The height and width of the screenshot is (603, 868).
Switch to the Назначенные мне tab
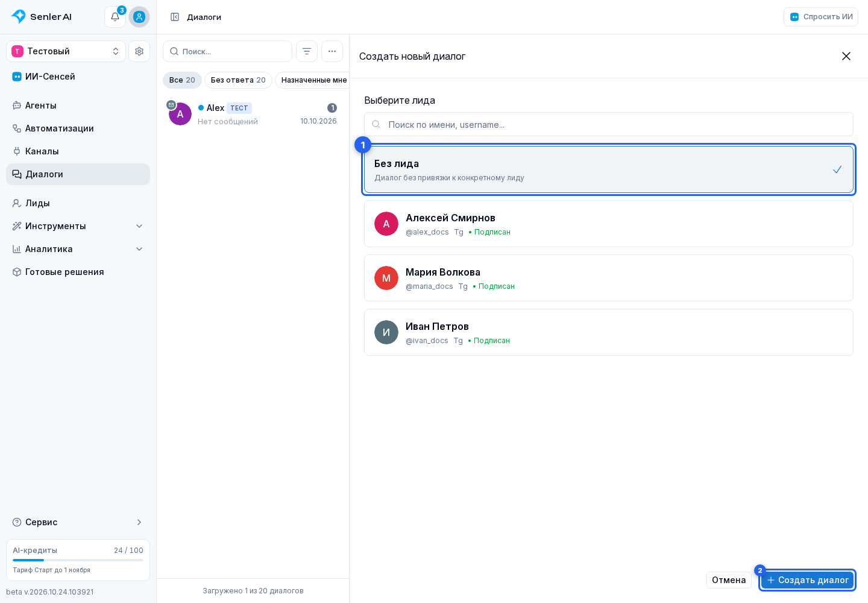click(x=313, y=80)
